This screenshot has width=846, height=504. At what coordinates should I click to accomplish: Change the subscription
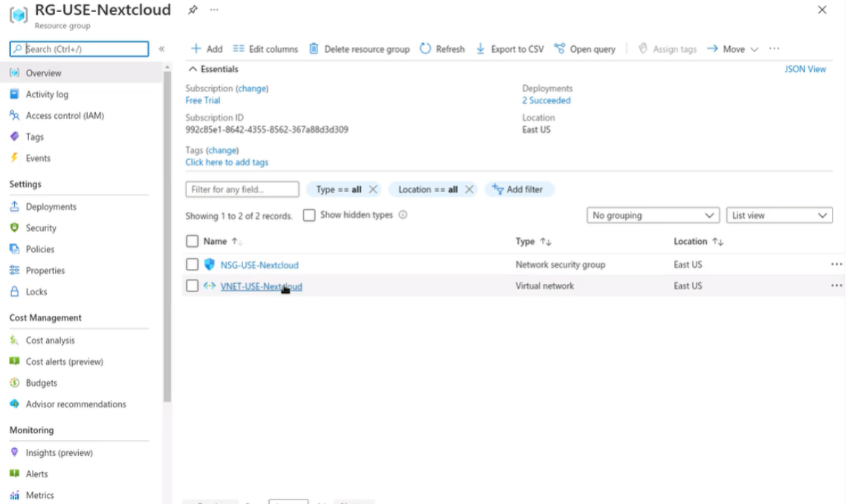(x=252, y=88)
